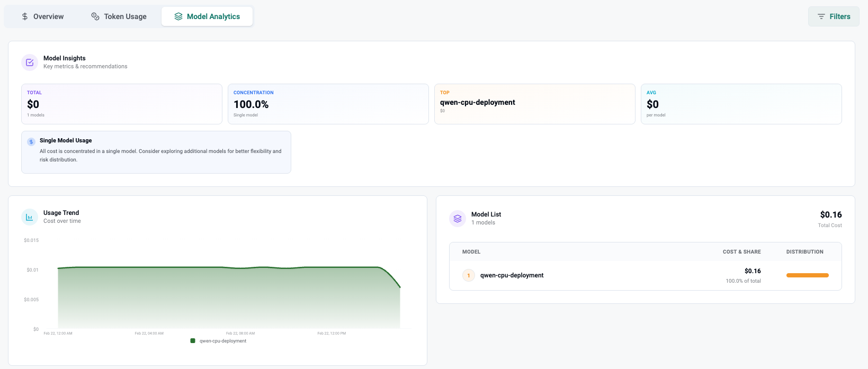
Task: Select the Model Analytics tab
Action: pyautogui.click(x=207, y=16)
